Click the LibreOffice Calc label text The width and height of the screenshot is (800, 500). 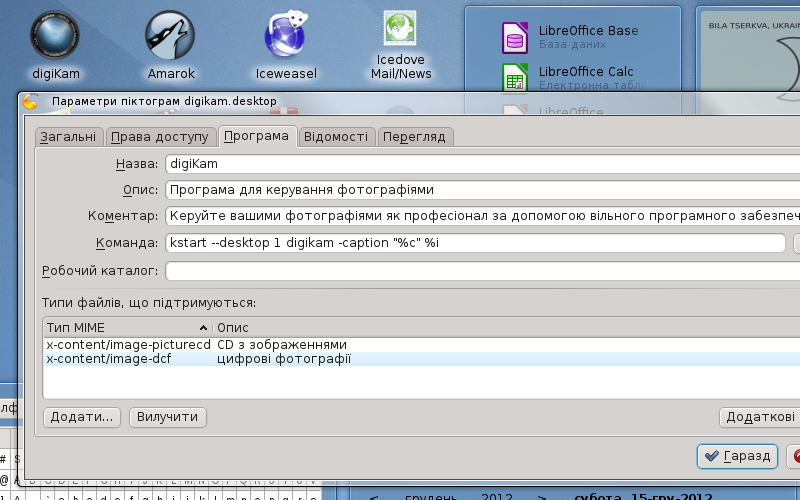(586, 71)
